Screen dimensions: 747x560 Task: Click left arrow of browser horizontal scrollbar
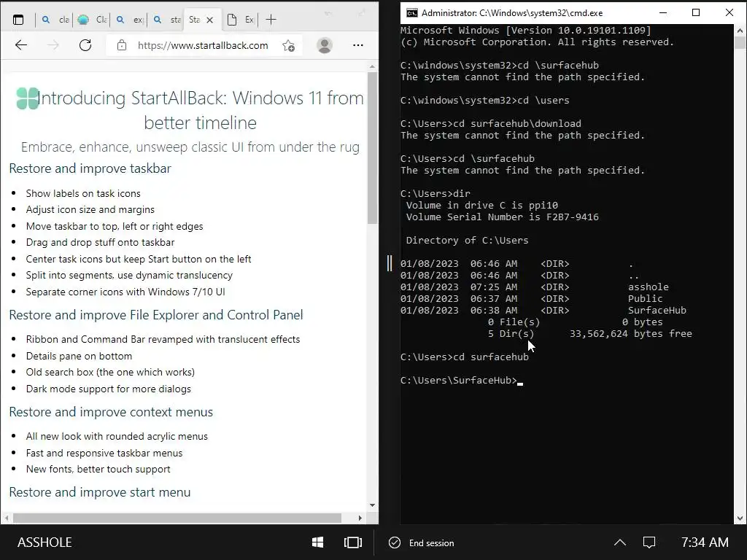[6, 518]
